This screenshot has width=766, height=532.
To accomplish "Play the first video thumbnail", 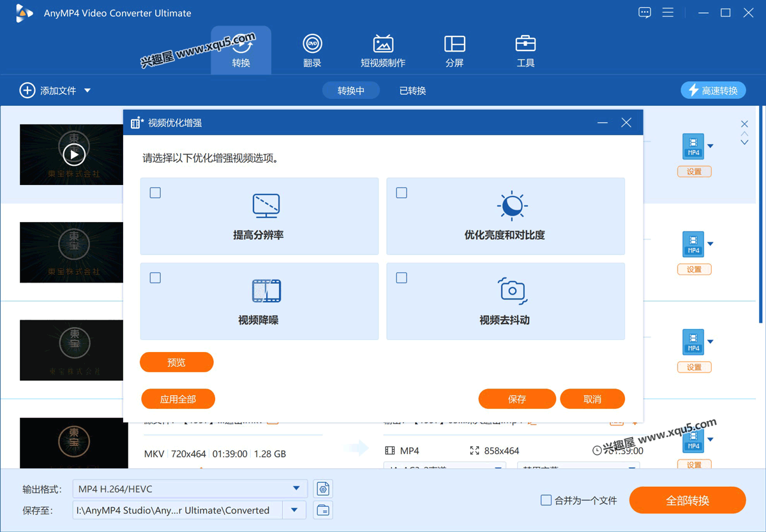I will tap(74, 154).
